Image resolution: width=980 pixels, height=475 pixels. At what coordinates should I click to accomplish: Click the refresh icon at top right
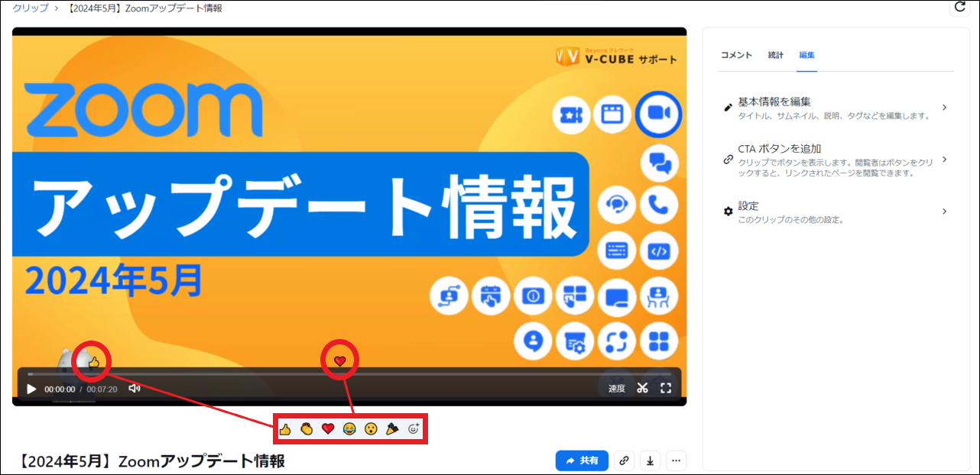960,7
